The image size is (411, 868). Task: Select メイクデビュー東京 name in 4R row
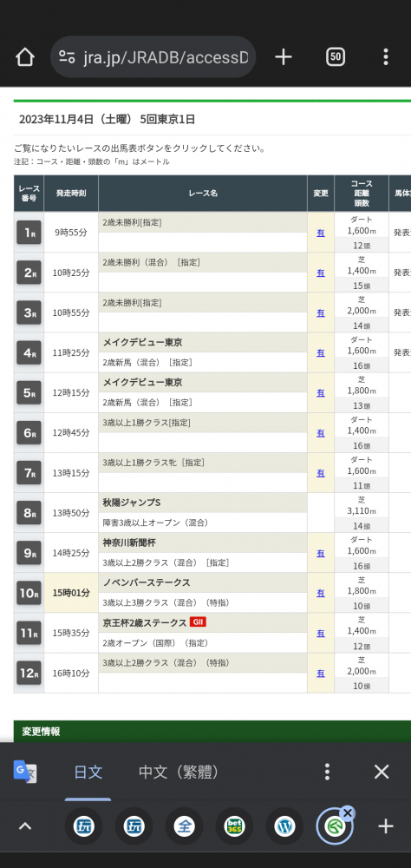click(143, 343)
